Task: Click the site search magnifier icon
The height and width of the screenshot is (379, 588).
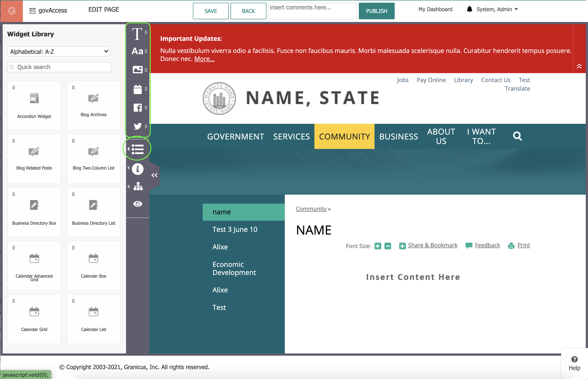Action: coord(517,136)
